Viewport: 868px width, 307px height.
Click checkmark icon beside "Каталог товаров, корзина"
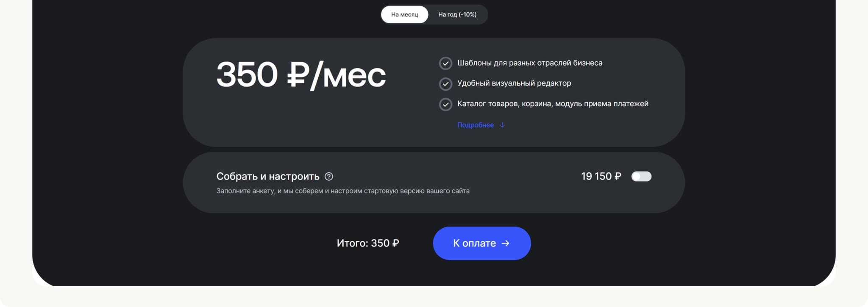click(x=445, y=104)
